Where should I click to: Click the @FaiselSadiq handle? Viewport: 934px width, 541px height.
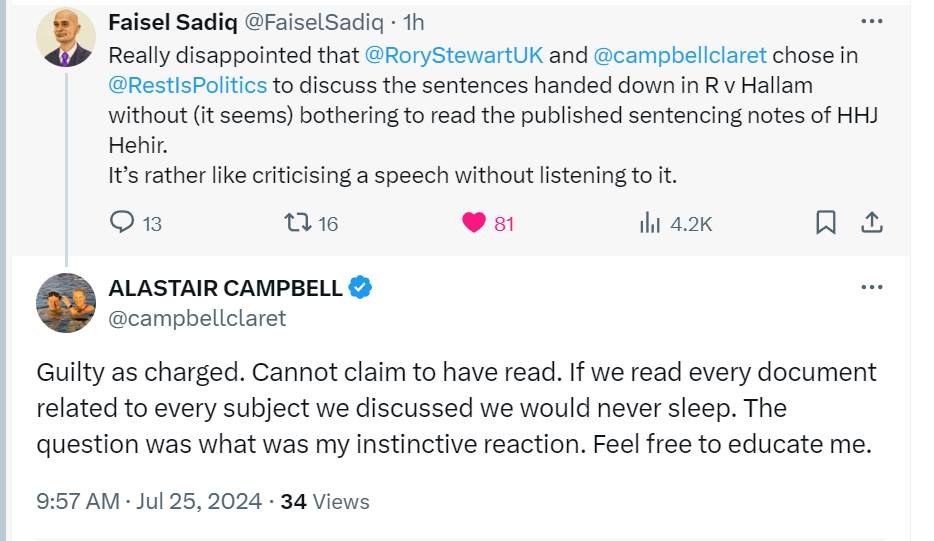click(314, 23)
